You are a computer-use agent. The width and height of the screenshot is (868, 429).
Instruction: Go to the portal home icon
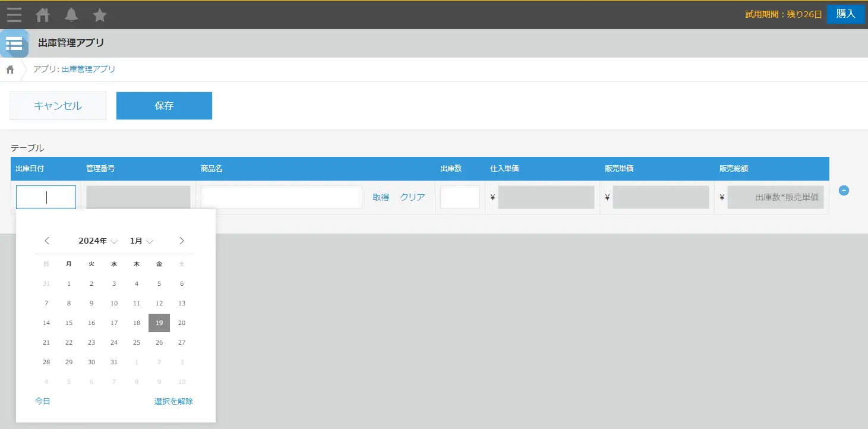(x=43, y=15)
